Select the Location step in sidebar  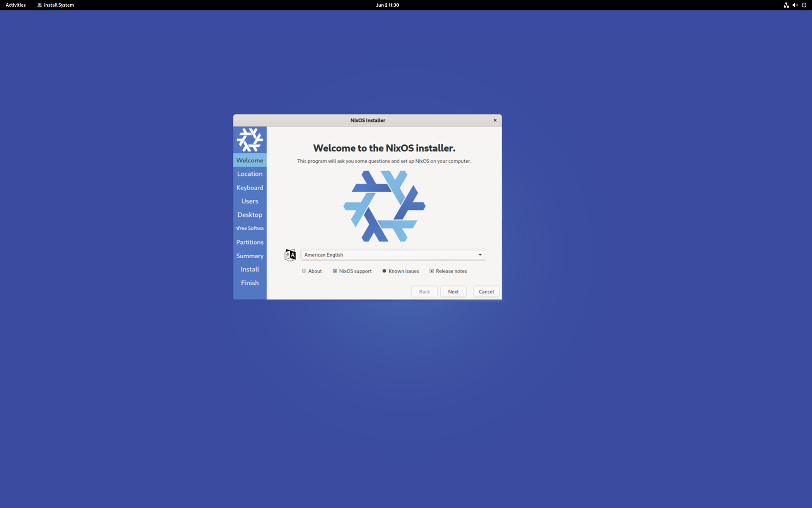click(x=249, y=174)
